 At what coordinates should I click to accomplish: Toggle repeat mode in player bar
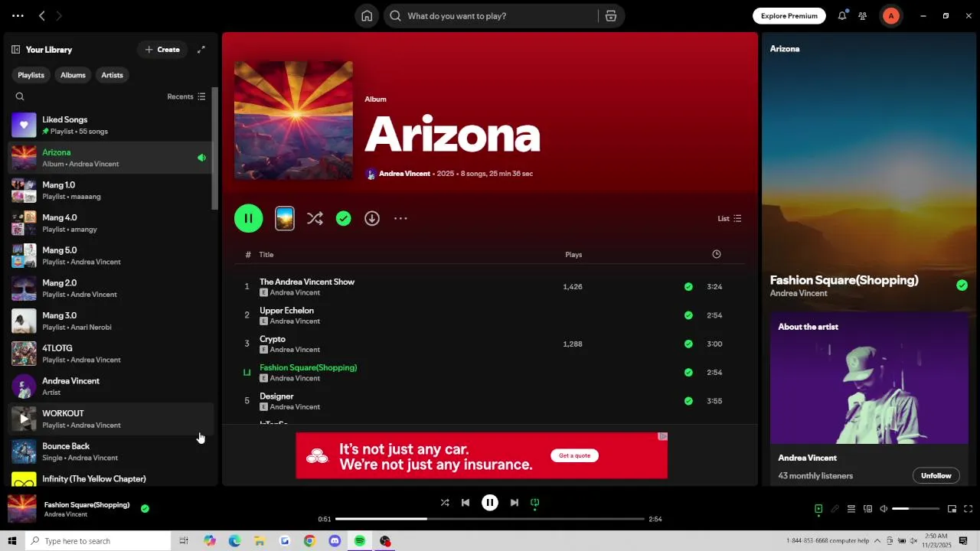(x=535, y=503)
